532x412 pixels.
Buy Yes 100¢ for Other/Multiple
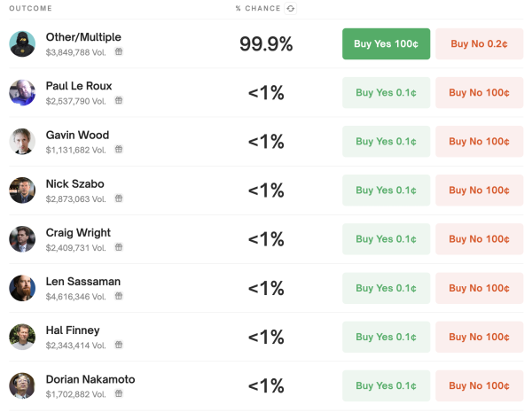pos(386,43)
